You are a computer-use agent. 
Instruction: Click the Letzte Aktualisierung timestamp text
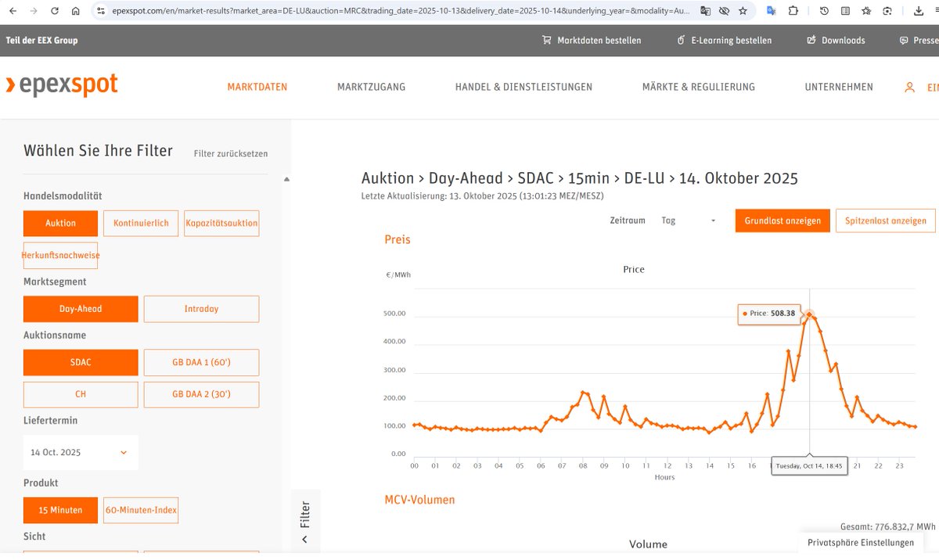point(482,196)
